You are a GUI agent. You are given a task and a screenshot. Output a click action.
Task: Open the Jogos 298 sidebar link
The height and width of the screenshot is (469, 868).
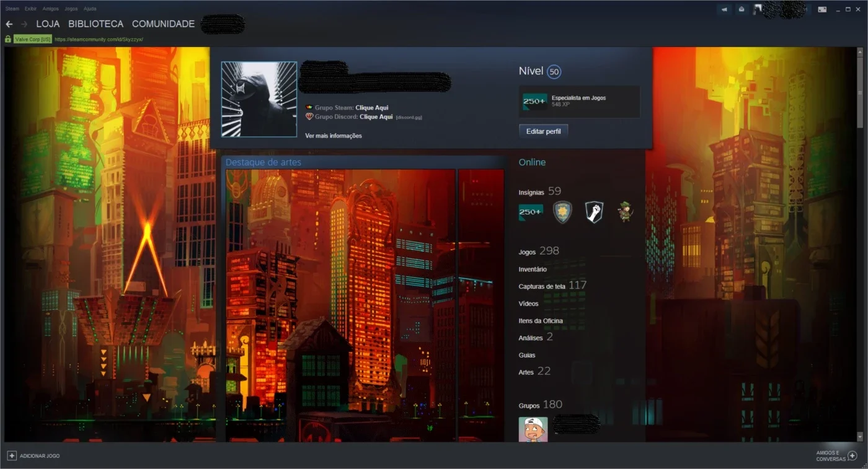click(x=539, y=251)
